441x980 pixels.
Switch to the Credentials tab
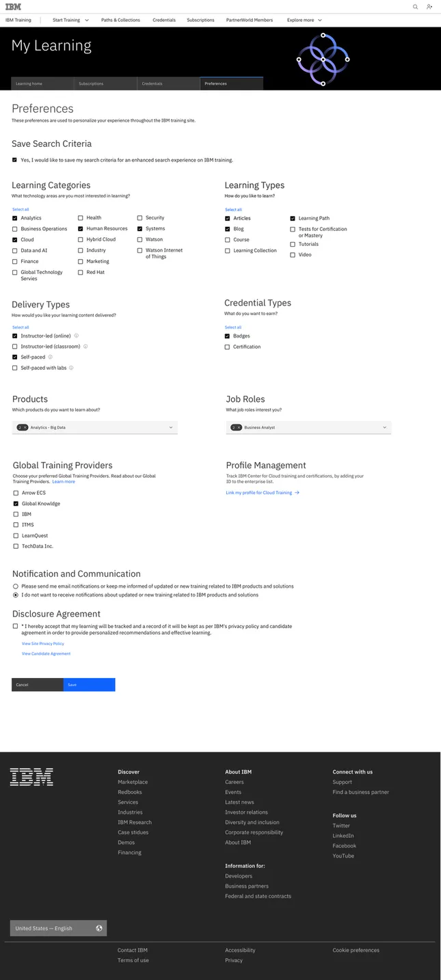[169, 83]
